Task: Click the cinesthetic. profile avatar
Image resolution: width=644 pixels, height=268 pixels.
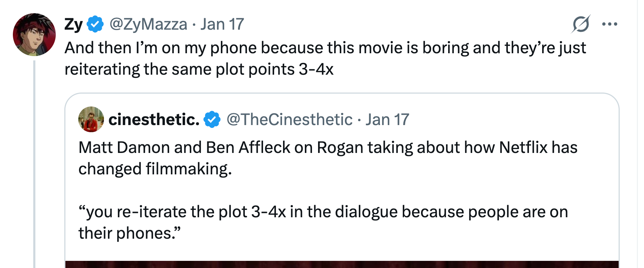Action: (x=91, y=119)
